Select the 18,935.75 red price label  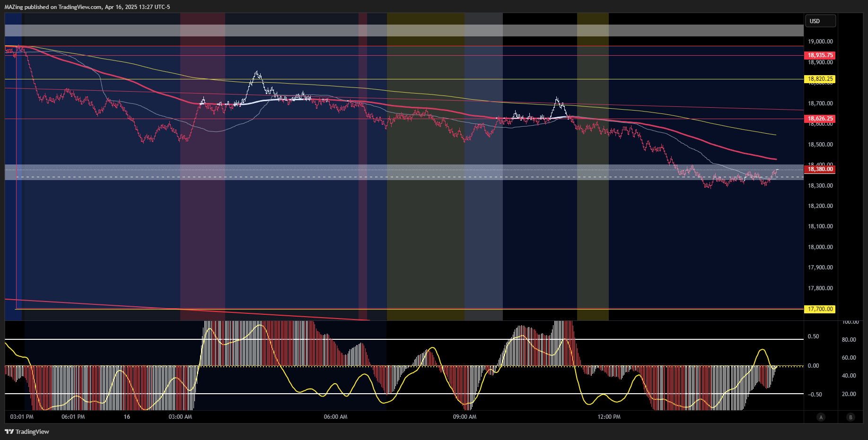820,55
